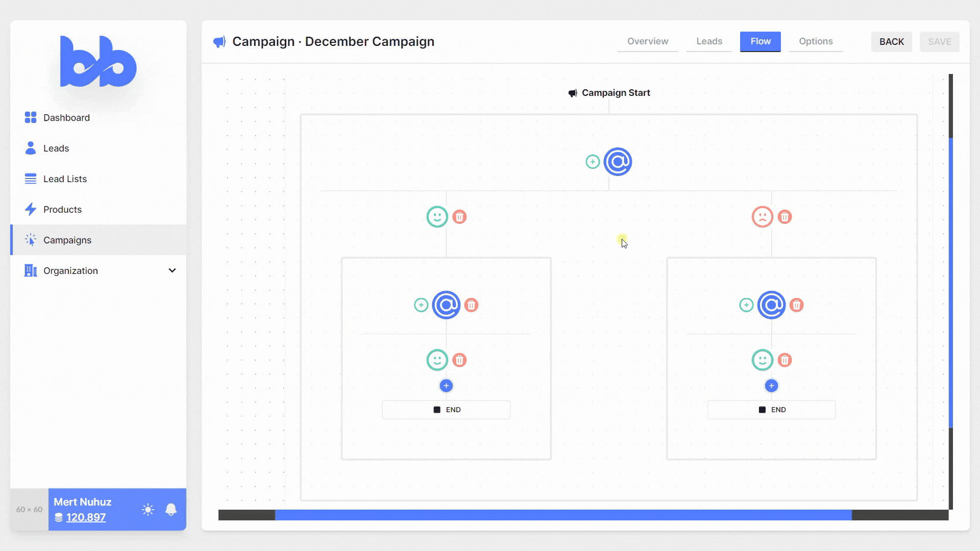Delete the left box email step

point(471,305)
